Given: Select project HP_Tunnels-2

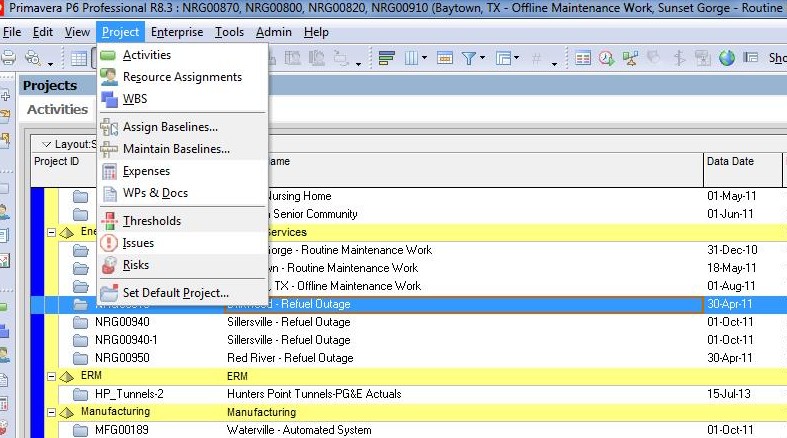Looking at the screenshot, I should (129, 394).
